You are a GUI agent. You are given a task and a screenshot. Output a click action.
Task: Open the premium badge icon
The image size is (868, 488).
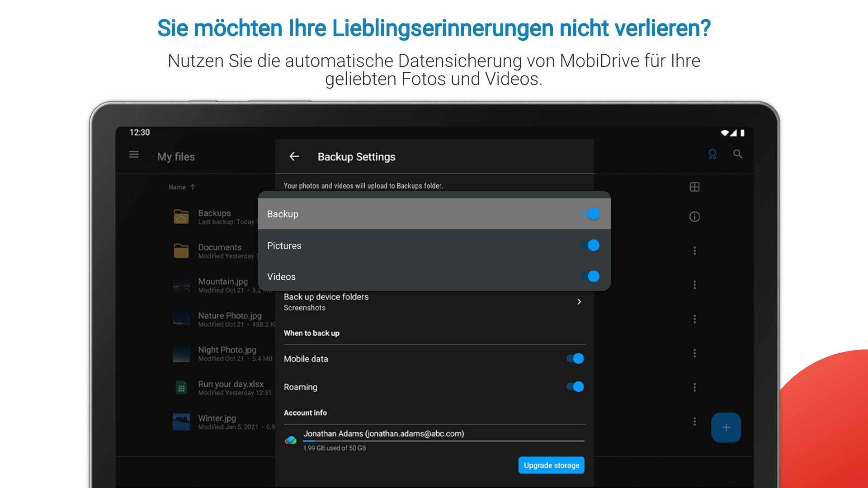tap(712, 155)
